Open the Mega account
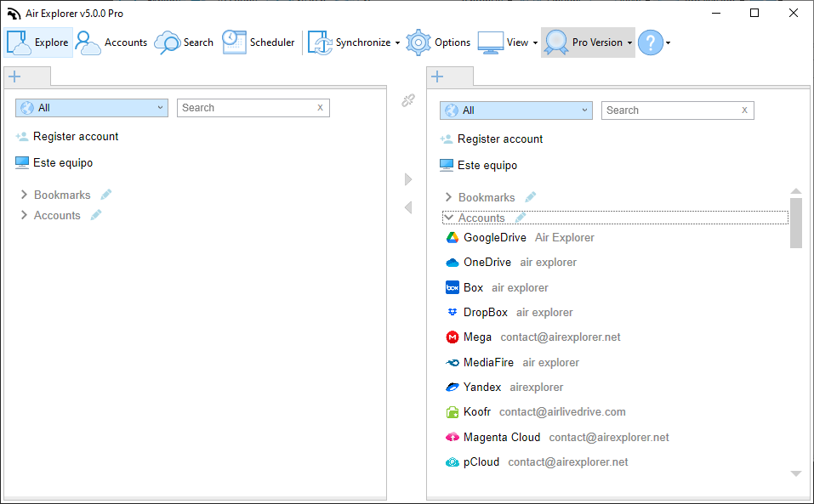The width and height of the screenshot is (814, 504). (x=533, y=337)
